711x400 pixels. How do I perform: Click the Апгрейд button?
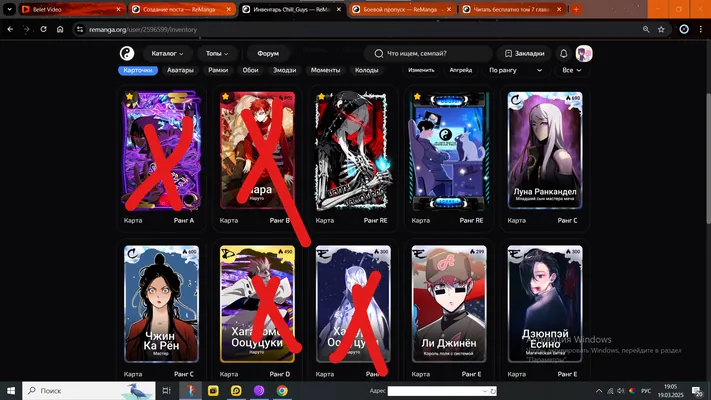(x=461, y=70)
